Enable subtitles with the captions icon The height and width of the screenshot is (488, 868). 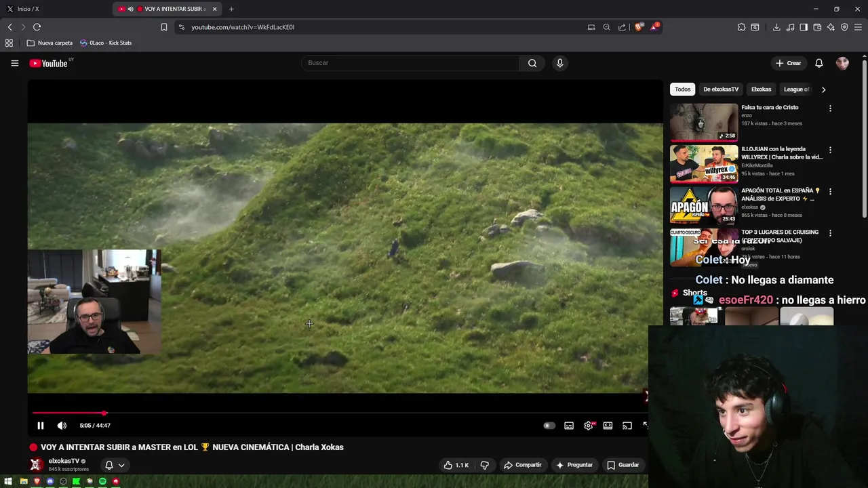(x=569, y=426)
